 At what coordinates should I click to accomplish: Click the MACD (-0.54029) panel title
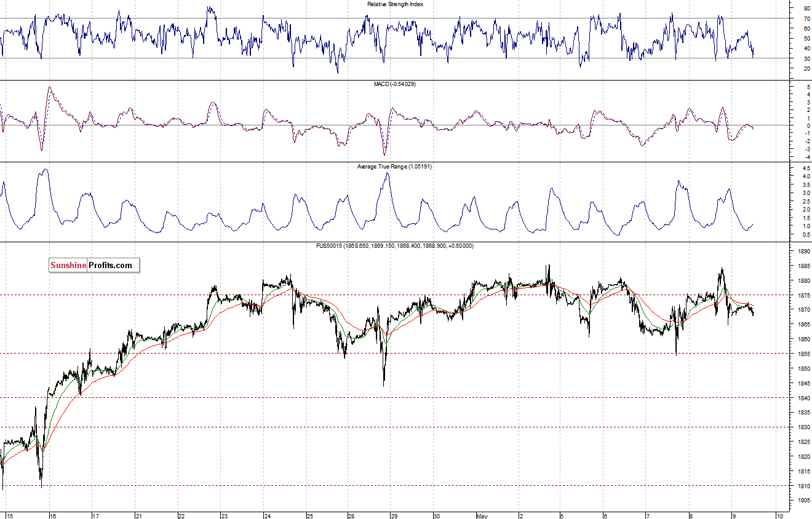point(396,84)
